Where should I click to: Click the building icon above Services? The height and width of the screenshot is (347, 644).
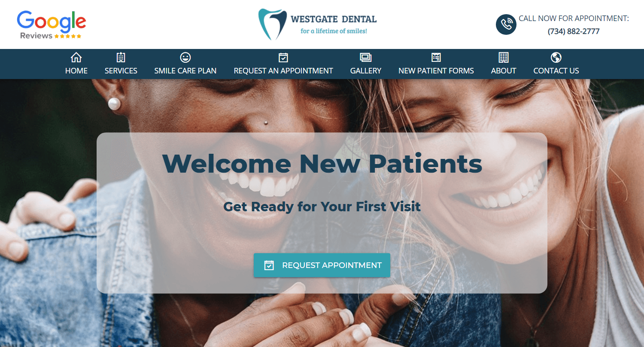pyautogui.click(x=121, y=58)
